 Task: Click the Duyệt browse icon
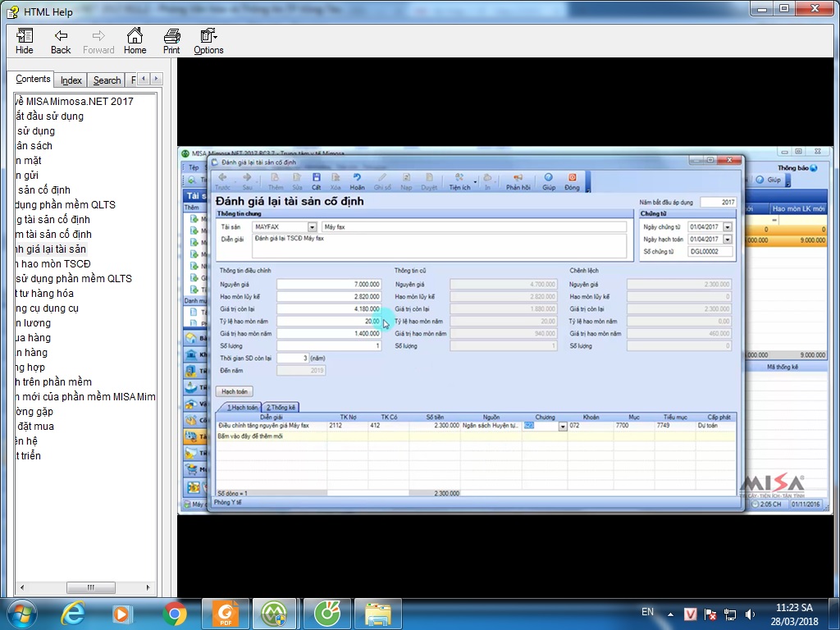coord(428,181)
